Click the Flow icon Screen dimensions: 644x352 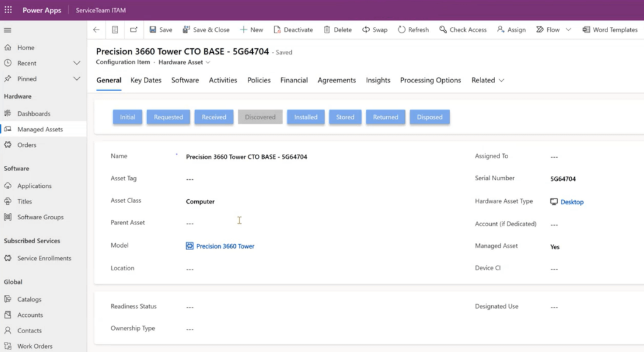(540, 30)
